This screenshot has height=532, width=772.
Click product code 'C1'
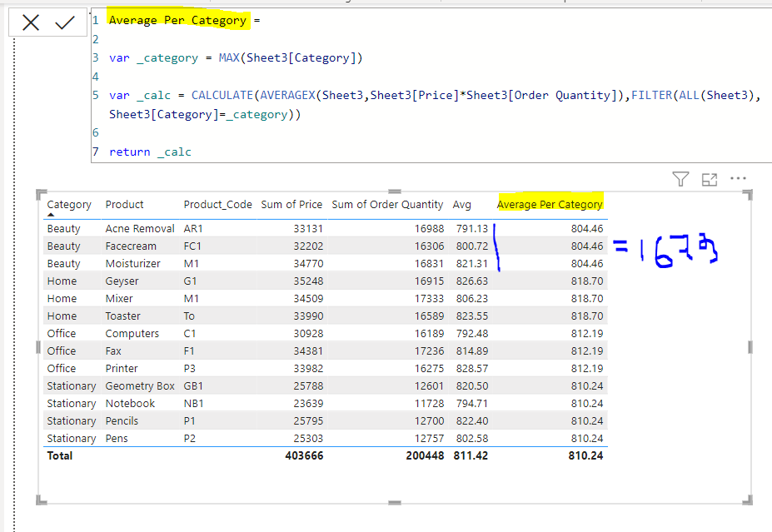(190, 333)
